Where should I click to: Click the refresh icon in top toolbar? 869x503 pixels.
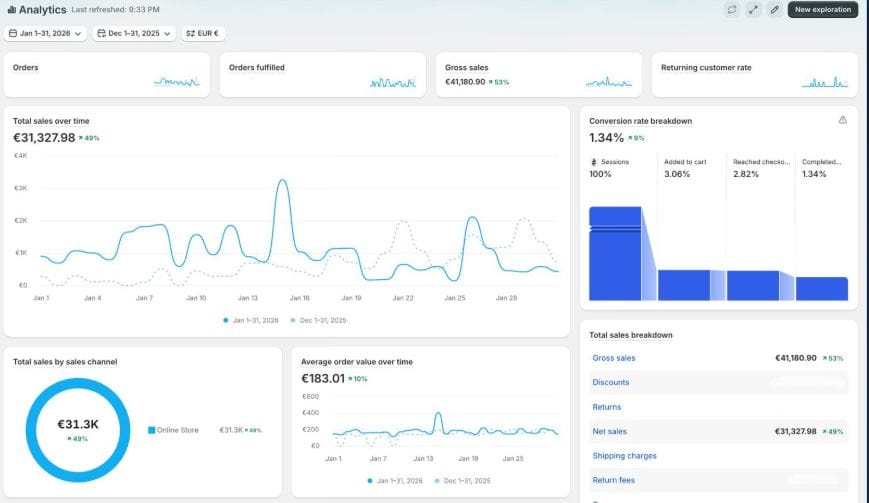coord(732,9)
